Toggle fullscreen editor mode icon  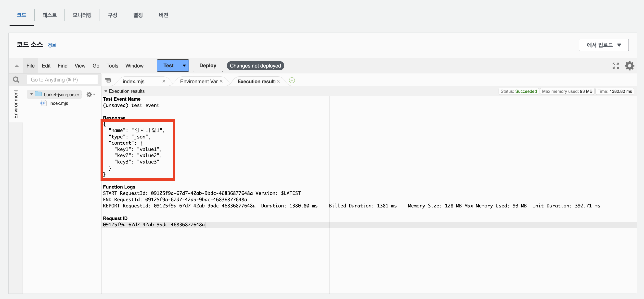click(616, 66)
